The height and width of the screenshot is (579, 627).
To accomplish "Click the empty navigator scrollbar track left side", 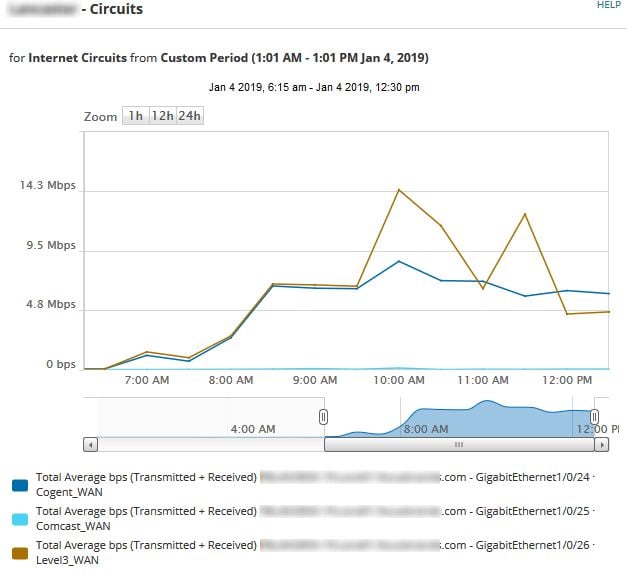I will 211,445.
